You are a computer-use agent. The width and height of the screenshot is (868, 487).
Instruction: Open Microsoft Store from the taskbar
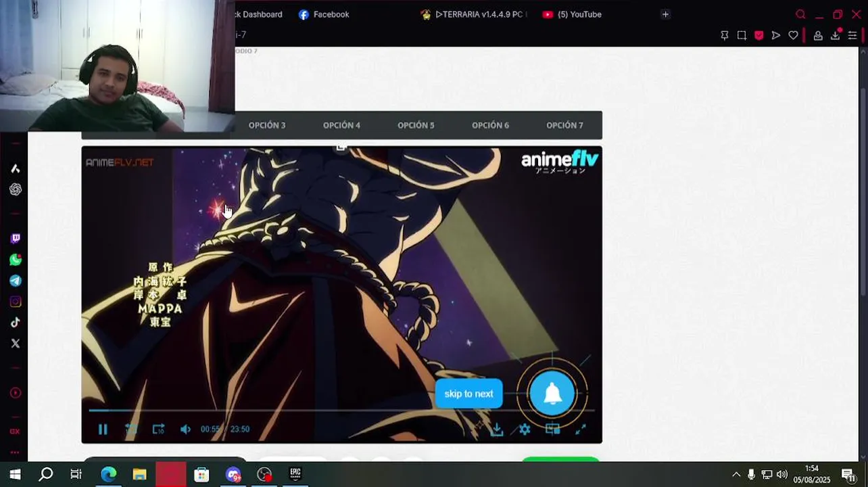click(201, 474)
